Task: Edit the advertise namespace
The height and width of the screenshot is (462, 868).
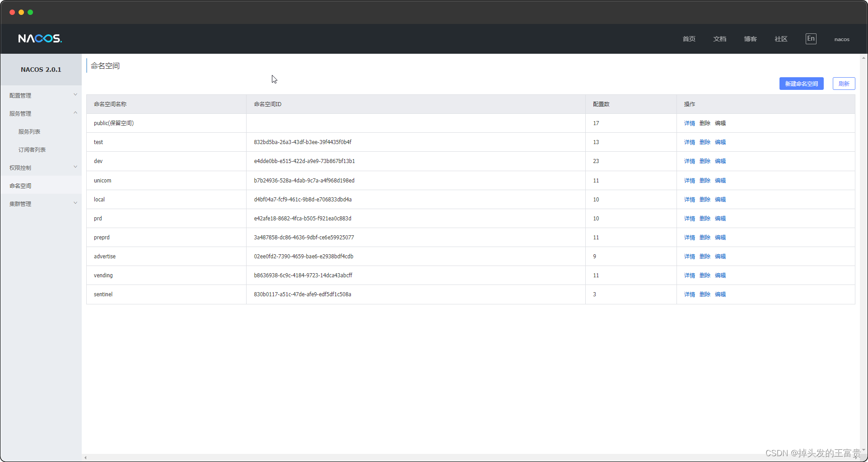Action: pos(720,257)
